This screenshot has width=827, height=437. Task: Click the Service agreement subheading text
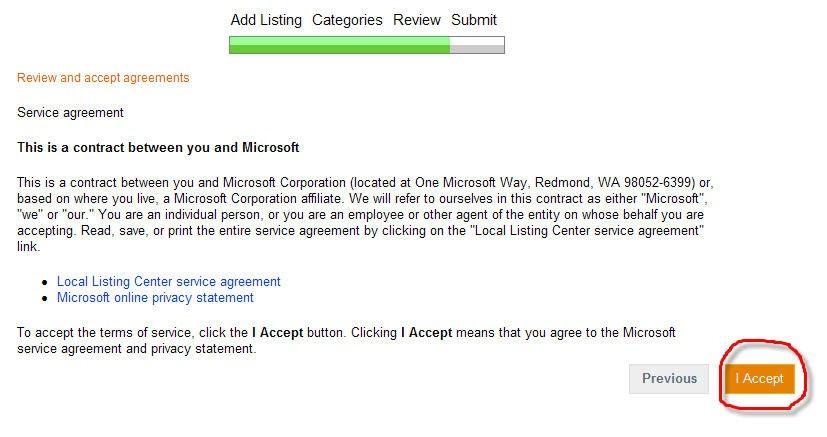71,113
